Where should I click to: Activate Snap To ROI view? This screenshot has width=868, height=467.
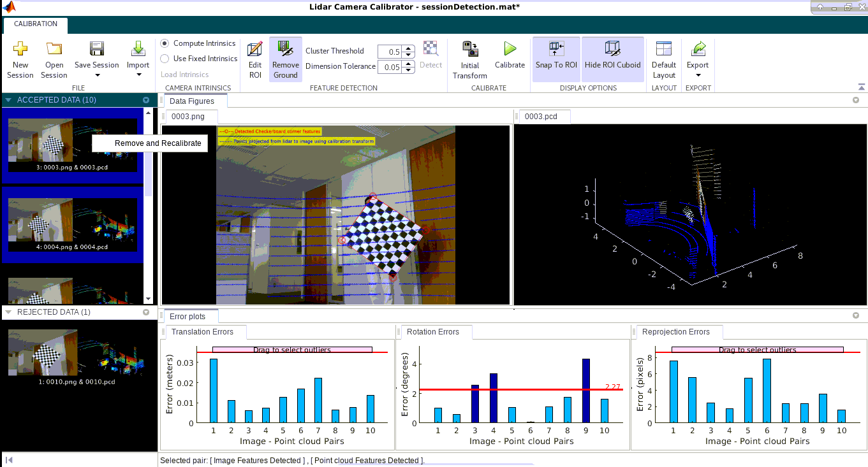click(x=555, y=57)
